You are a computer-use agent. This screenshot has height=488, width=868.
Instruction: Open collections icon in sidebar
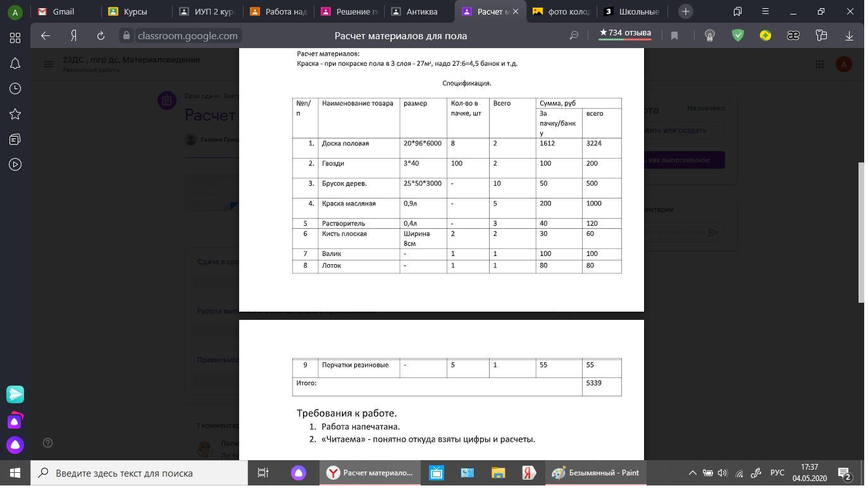(x=15, y=139)
